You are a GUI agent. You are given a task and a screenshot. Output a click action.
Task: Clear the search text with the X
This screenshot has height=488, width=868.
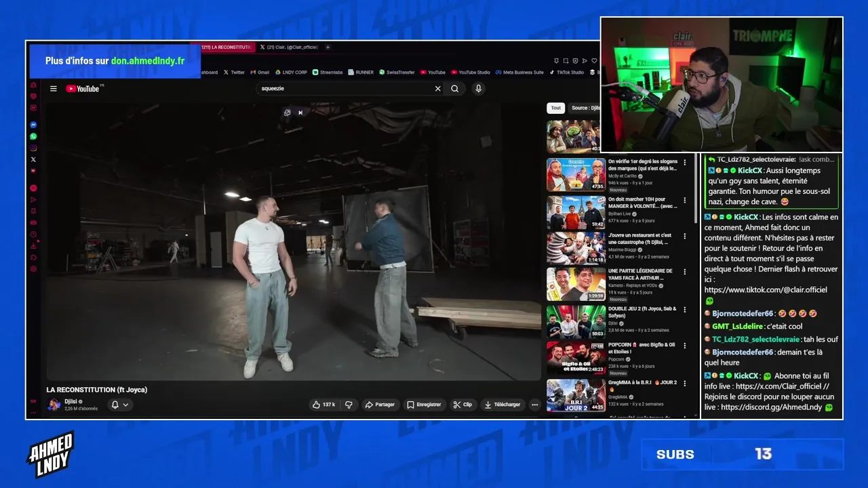[438, 89]
